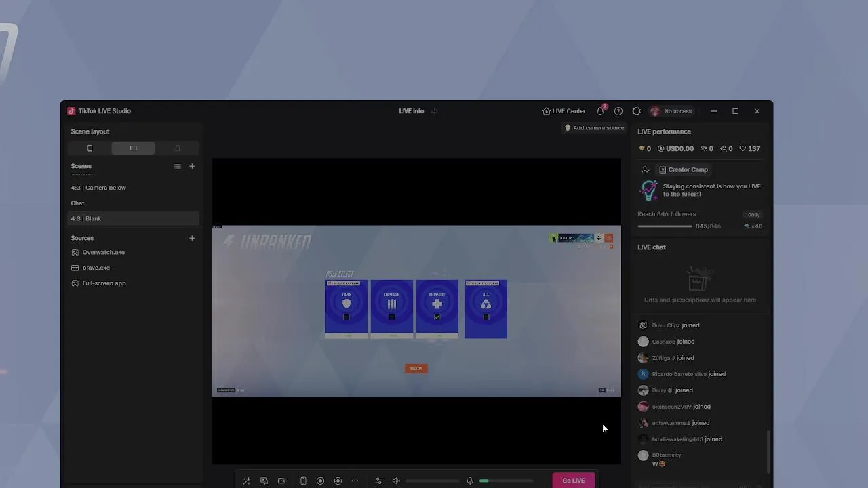Select the Chat scene
This screenshot has height=488, width=868.
click(133, 203)
